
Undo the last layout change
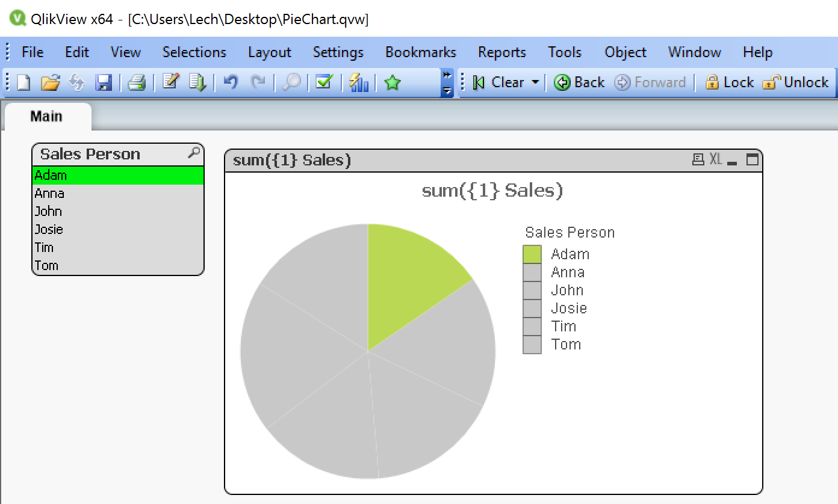(x=231, y=82)
